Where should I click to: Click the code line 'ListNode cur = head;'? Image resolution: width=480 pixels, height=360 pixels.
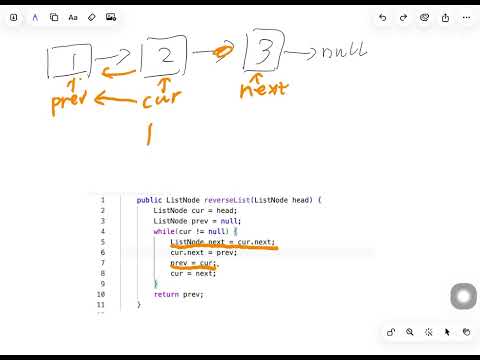[x=195, y=211]
